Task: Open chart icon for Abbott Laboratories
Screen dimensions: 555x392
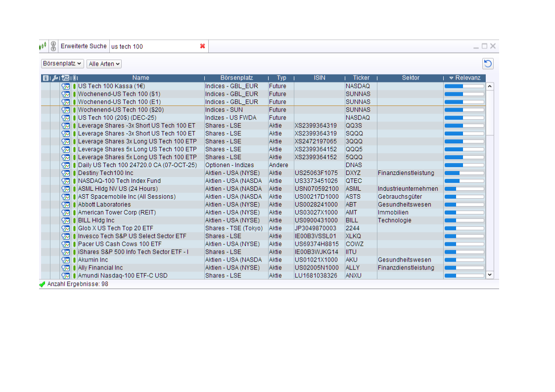Action: 65,205
